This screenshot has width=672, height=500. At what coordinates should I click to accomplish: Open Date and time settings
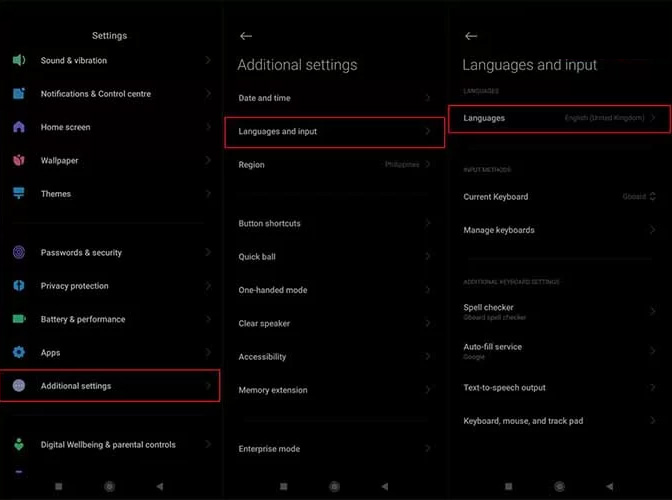point(334,98)
